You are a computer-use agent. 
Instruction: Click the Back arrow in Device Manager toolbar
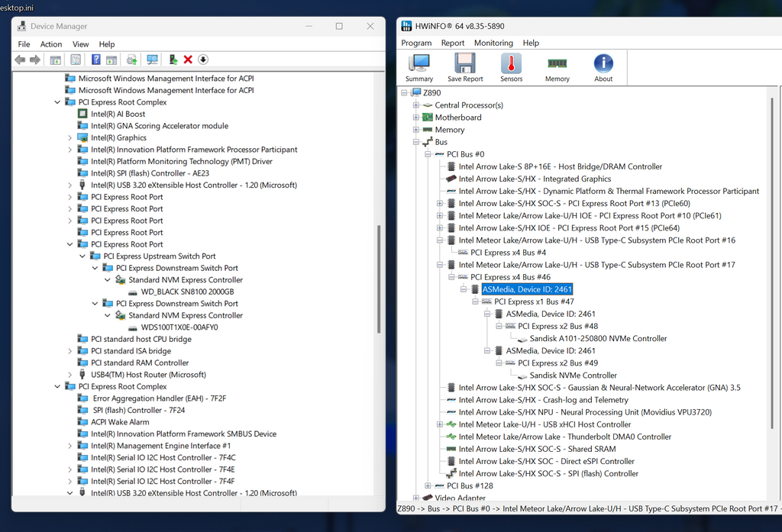point(21,60)
